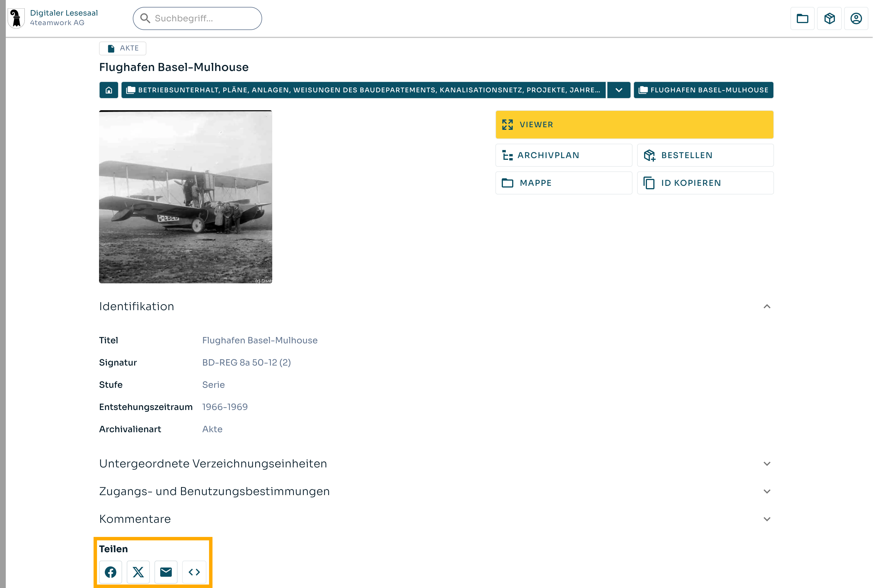The width and height of the screenshot is (873, 588).
Task: Click the copy icon beside ID kopieren
Action: [649, 183]
